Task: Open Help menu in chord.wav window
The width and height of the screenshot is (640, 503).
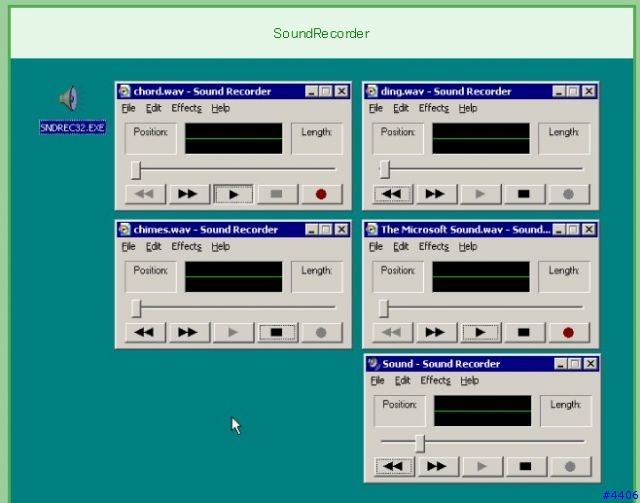Action: point(220,108)
